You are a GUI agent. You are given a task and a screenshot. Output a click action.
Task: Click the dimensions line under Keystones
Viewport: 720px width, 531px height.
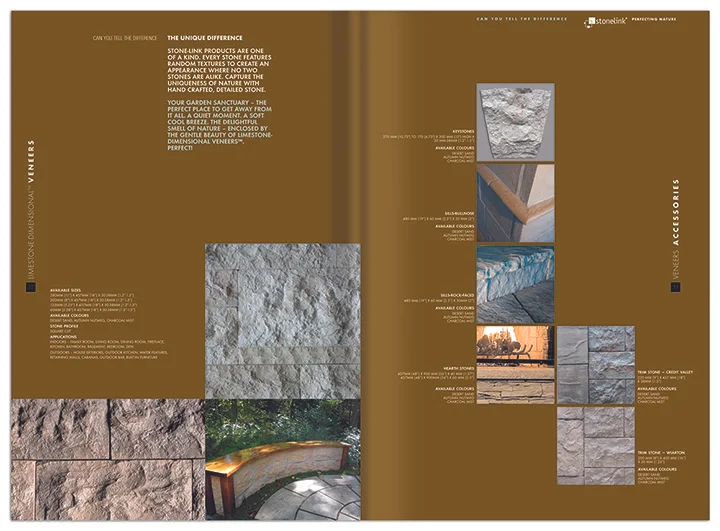click(428, 138)
